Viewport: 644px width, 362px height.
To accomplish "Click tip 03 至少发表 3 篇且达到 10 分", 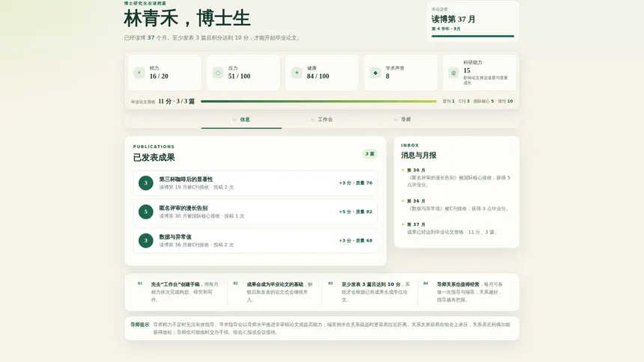I will click(x=370, y=292).
